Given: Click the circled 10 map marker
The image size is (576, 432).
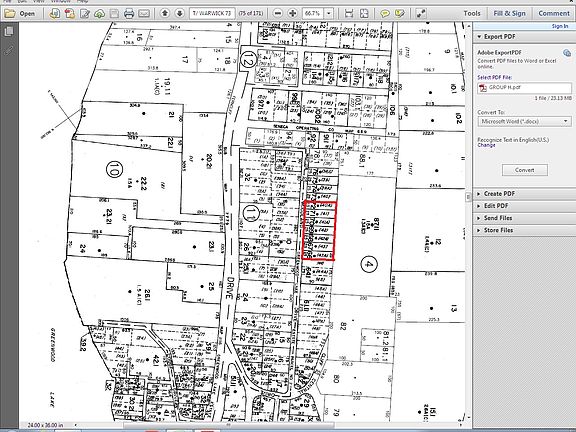Looking at the screenshot, I should point(114,169).
